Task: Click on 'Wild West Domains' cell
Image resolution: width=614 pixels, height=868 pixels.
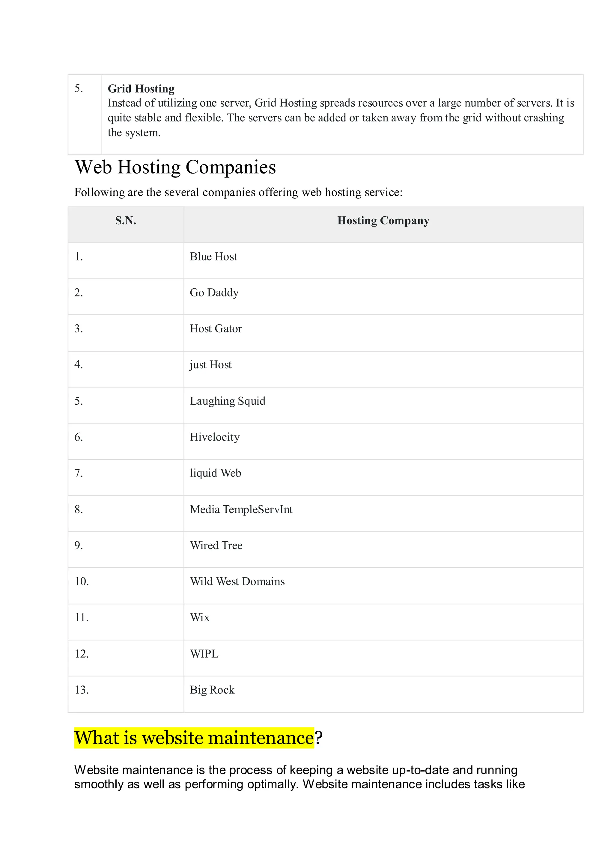Action: (x=237, y=581)
